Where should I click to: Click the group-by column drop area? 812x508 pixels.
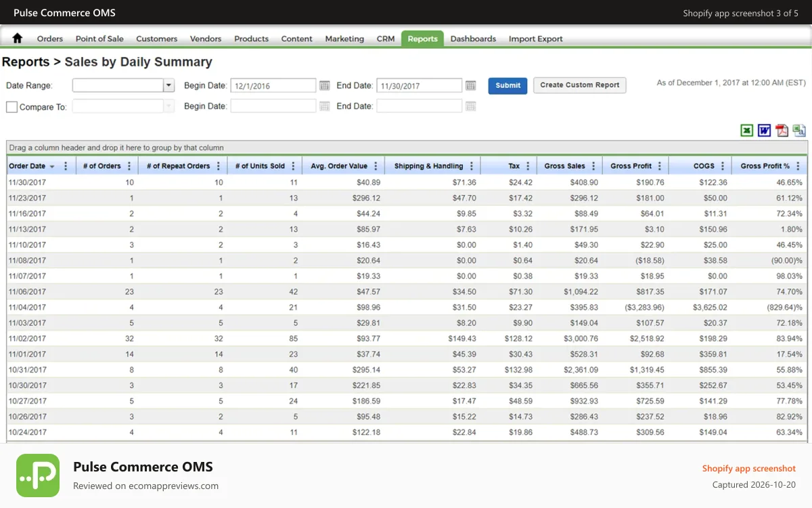pos(406,148)
